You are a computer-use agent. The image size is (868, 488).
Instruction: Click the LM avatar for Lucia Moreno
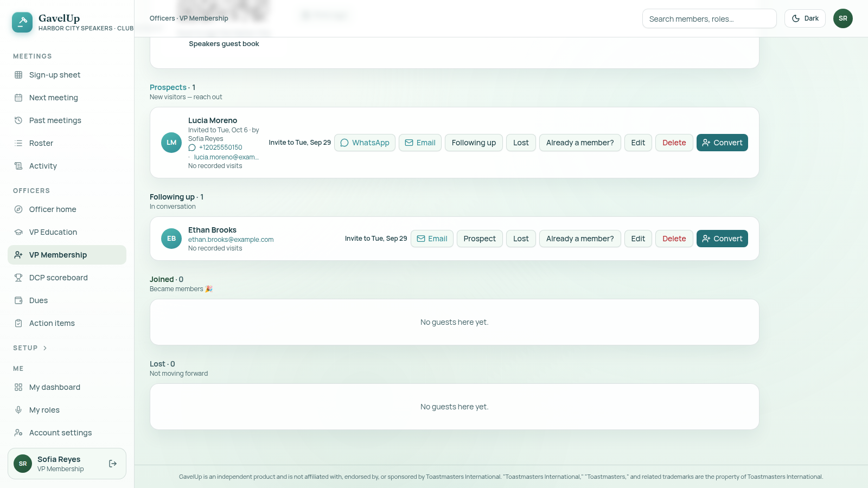[171, 143]
